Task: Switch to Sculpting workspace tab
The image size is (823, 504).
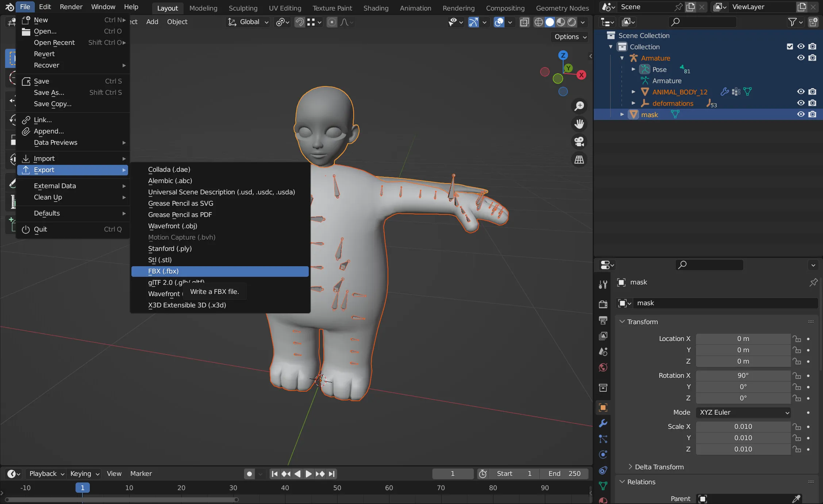Action: tap(243, 8)
